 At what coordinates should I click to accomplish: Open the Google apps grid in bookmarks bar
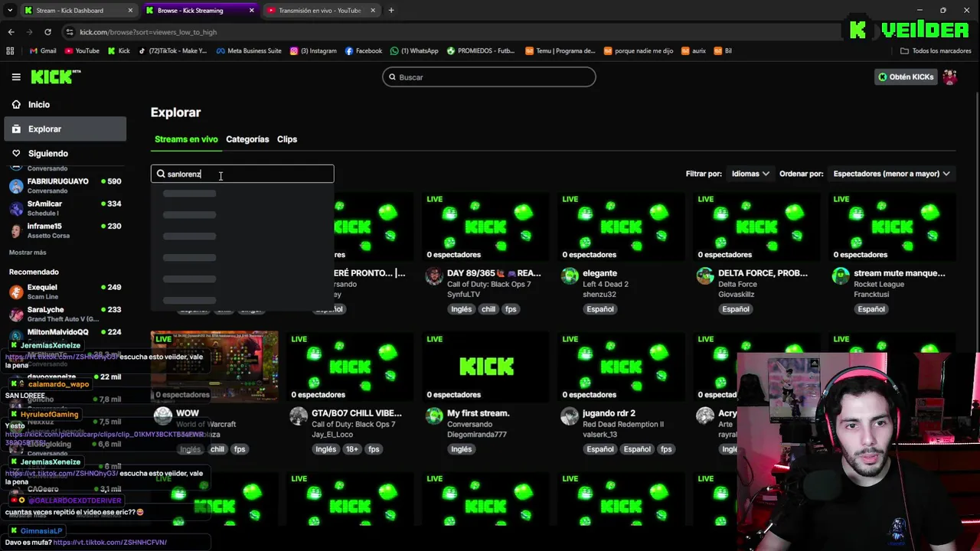10,51
